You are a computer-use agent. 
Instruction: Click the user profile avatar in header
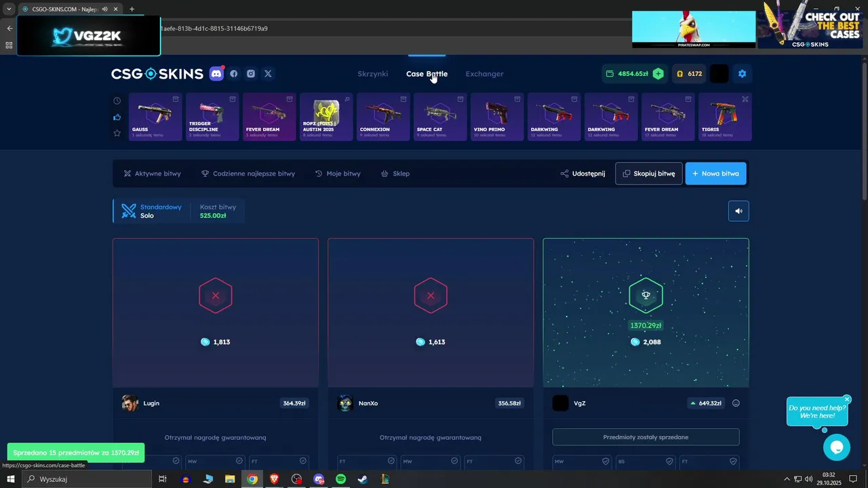pyautogui.click(x=719, y=74)
